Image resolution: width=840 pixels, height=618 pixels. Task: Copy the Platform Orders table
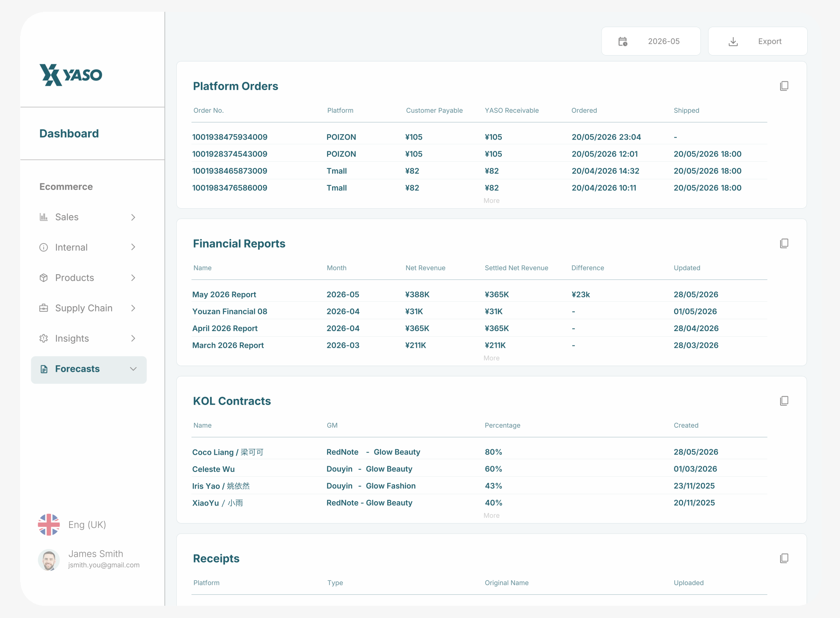pos(784,86)
